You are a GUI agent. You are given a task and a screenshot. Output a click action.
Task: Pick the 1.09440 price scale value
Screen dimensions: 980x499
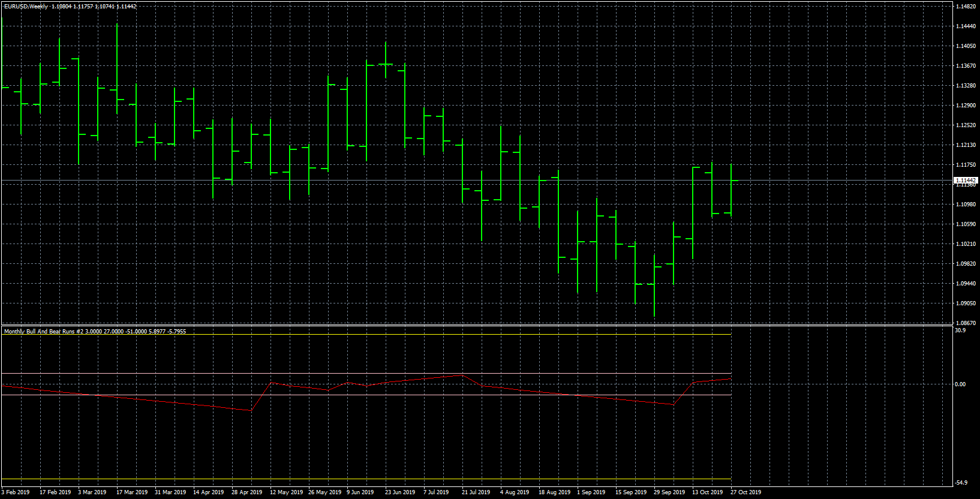coord(966,284)
